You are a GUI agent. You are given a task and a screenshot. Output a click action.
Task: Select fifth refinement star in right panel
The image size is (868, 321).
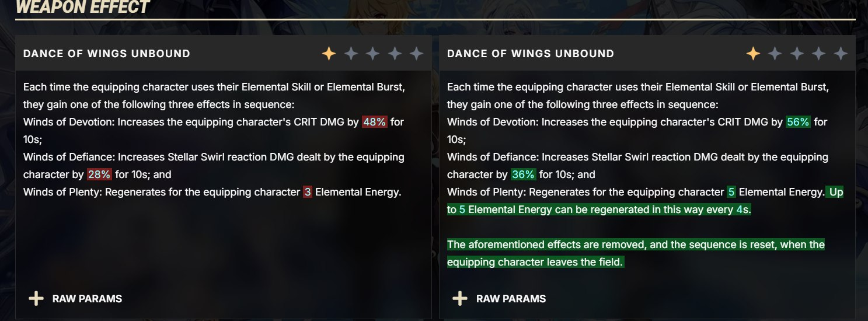tap(841, 54)
